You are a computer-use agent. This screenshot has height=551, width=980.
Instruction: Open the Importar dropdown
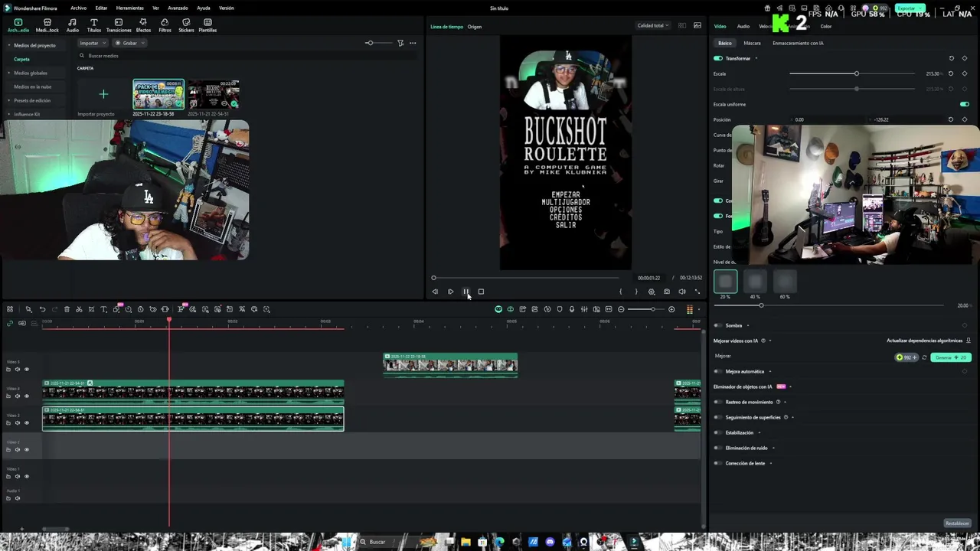pyautogui.click(x=92, y=43)
